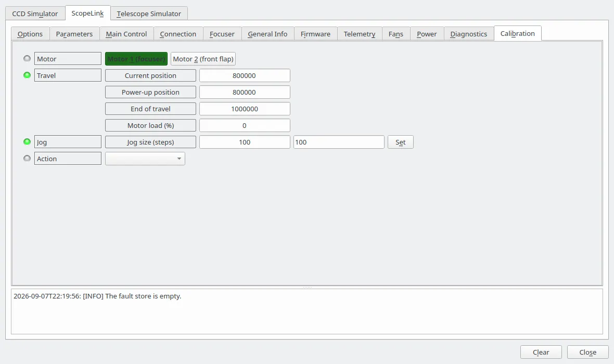The height and width of the screenshot is (364, 614).
Task: Click the fault store empty log message
Action: (x=97, y=296)
